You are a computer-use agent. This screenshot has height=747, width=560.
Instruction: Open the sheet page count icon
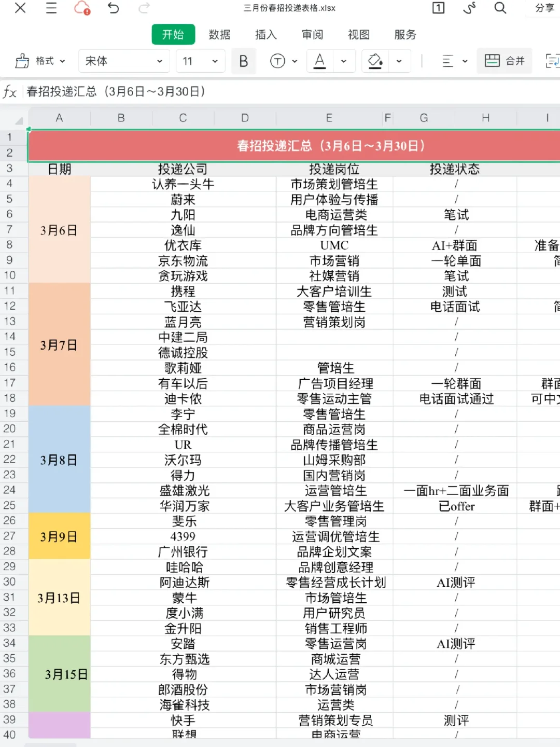tap(439, 8)
